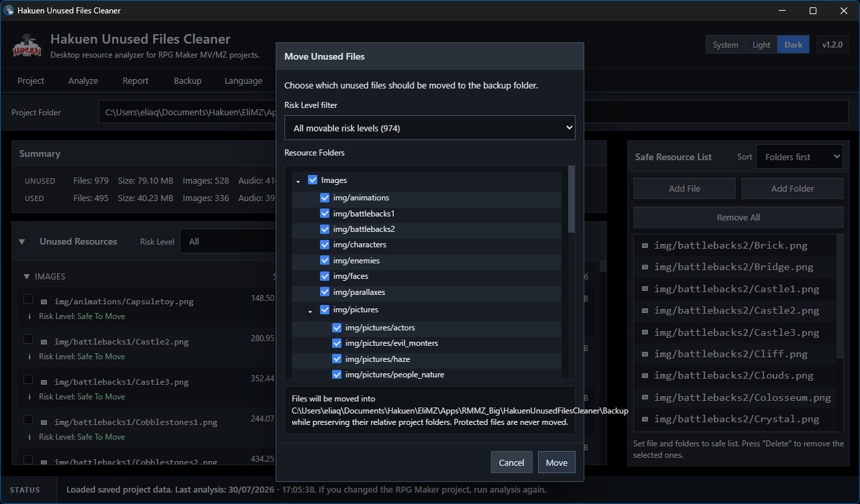Click the Project Folder path field
Screen dimensions: 860x504
(x=473, y=112)
